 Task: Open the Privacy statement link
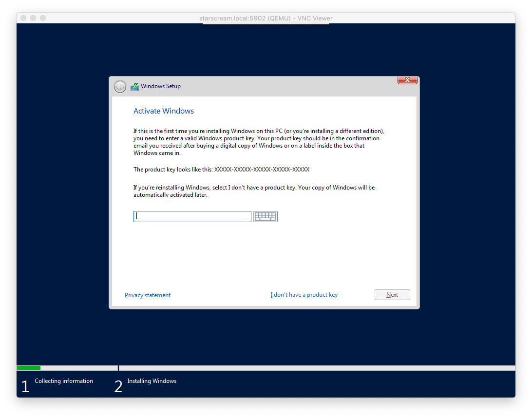point(148,295)
